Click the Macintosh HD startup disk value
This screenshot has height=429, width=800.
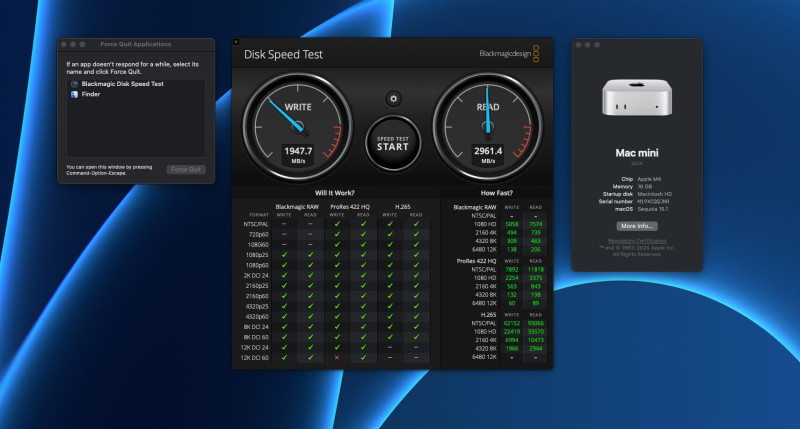(x=655, y=194)
